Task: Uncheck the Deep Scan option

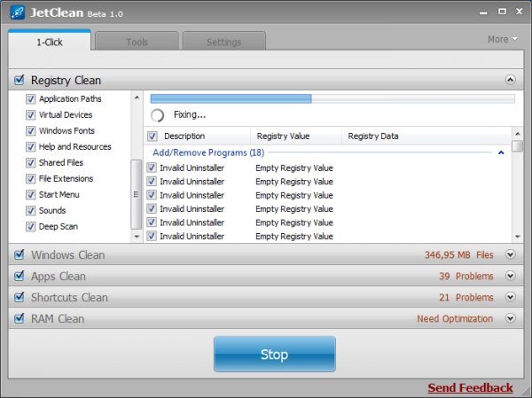Action: click(x=30, y=227)
